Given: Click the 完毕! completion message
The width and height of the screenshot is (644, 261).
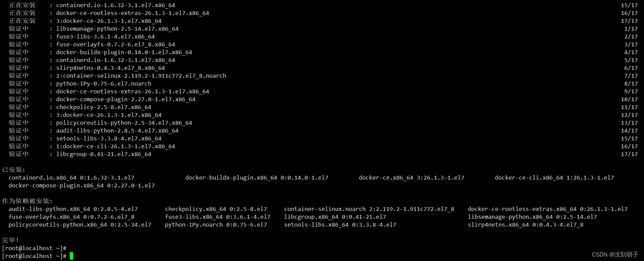Looking at the screenshot, I should [x=11, y=240].
